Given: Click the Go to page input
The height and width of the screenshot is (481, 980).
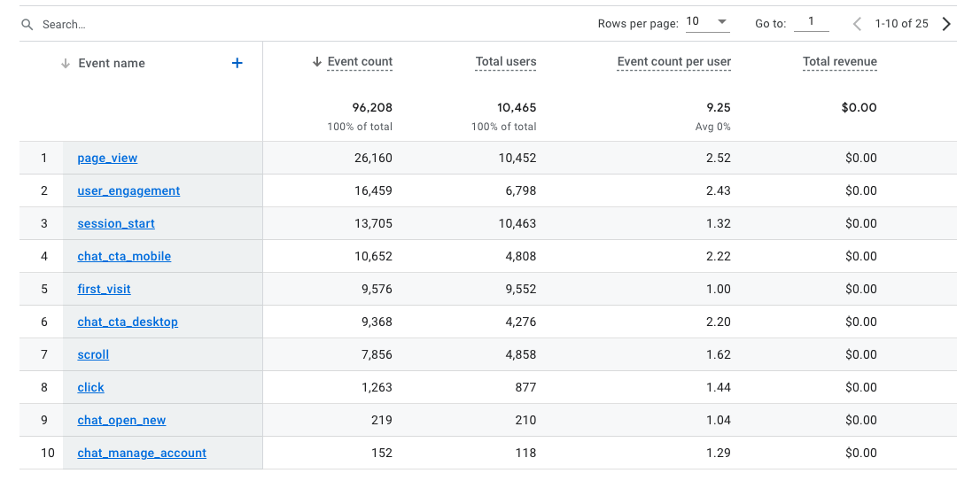Looking at the screenshot, I should (x=811, y=22).
